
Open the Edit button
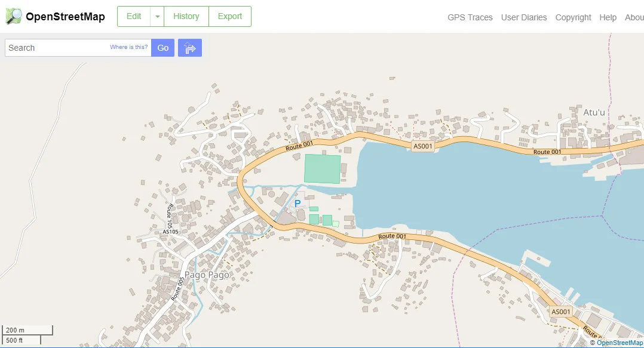tap(134, 17)
